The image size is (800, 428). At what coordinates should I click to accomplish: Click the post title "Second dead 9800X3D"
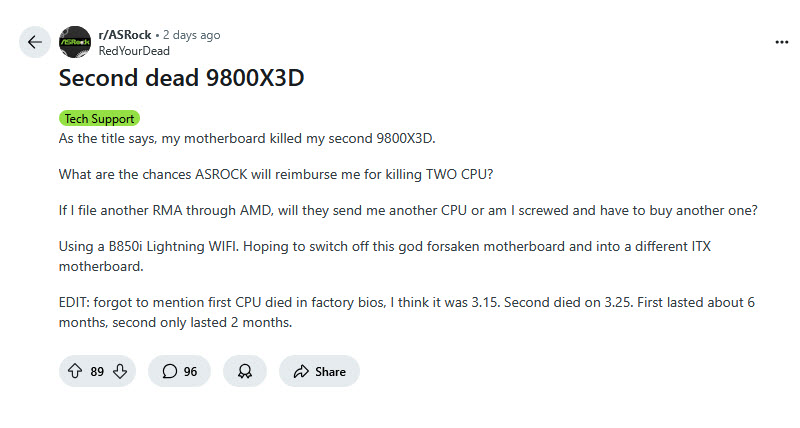180,78
